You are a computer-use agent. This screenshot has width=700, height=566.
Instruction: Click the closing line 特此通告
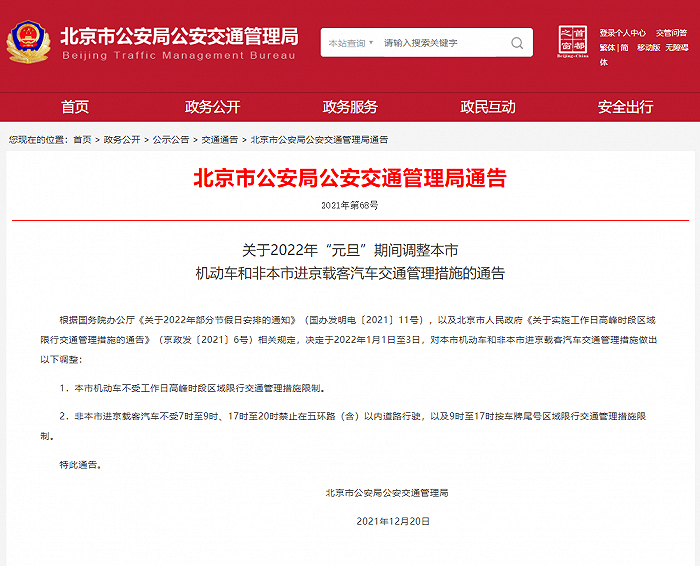81,465
